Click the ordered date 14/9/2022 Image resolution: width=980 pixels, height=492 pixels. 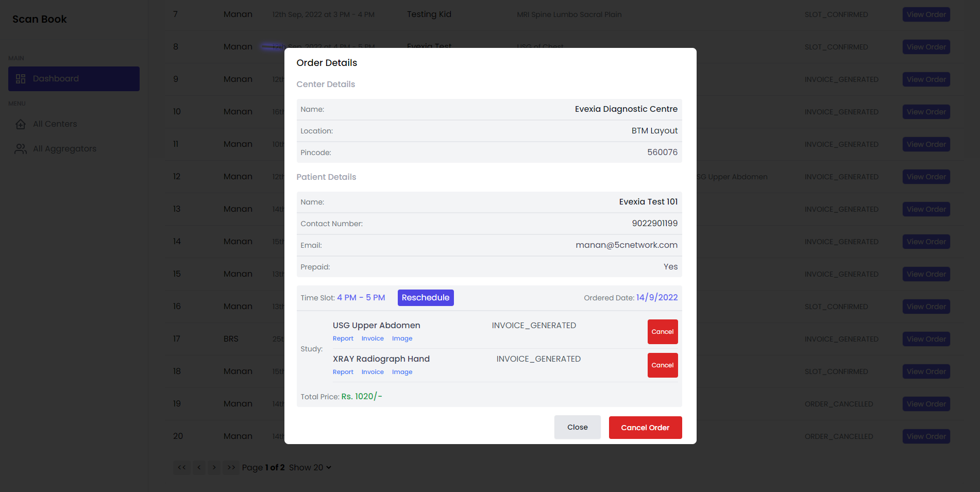pos(657,298)
